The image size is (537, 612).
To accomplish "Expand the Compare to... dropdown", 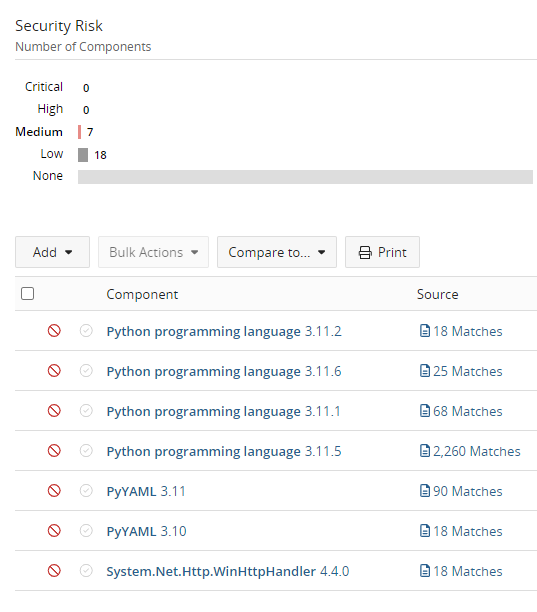I will click(x=277, y=252).
